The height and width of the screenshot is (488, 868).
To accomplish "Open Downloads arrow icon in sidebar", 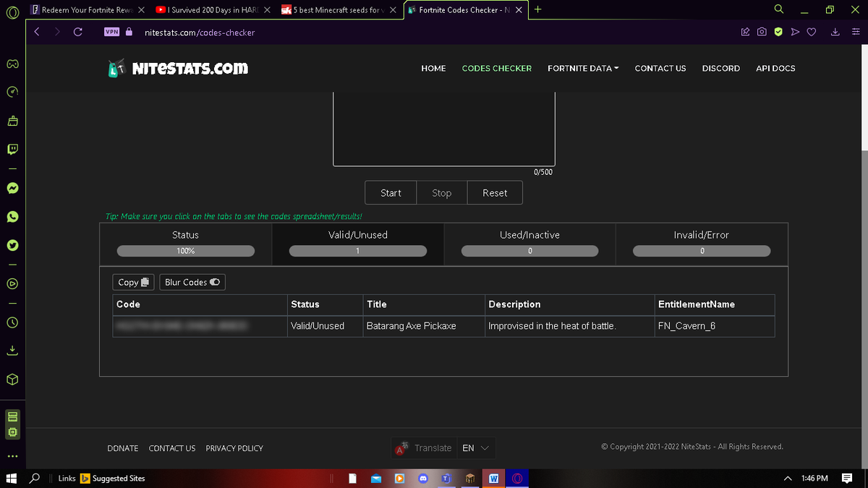I will pyautogui.click(x=12, y=351).
